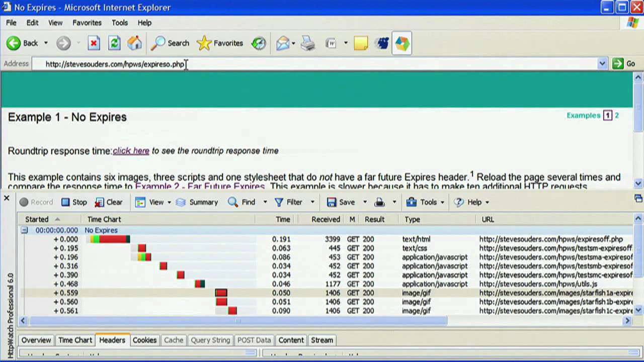Switch to the Overview tab
Screen dimensions: 644x362
[36, 340]
